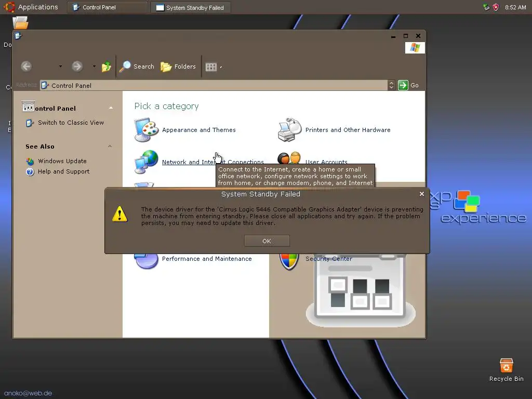Viewport: 532px width, 399px height.
Task: Click the Performance and Maintenance icon
Action: pyautogui.click(x=146, y=261)
